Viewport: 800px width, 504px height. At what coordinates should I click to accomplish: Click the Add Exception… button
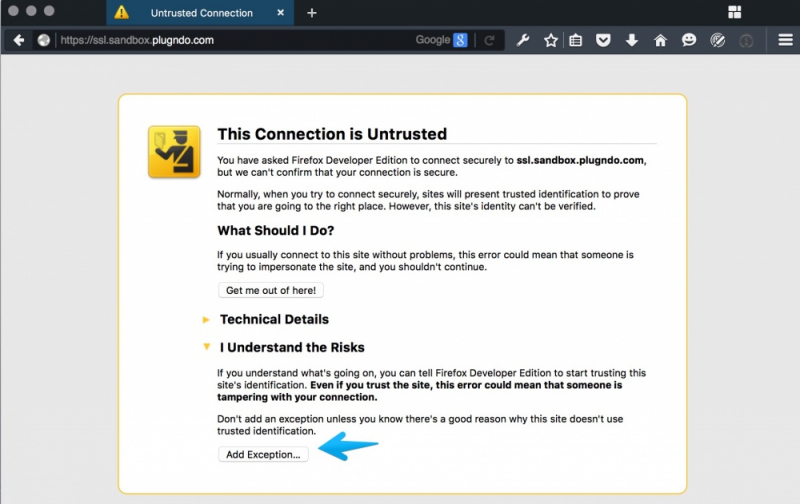click(263, 454)
